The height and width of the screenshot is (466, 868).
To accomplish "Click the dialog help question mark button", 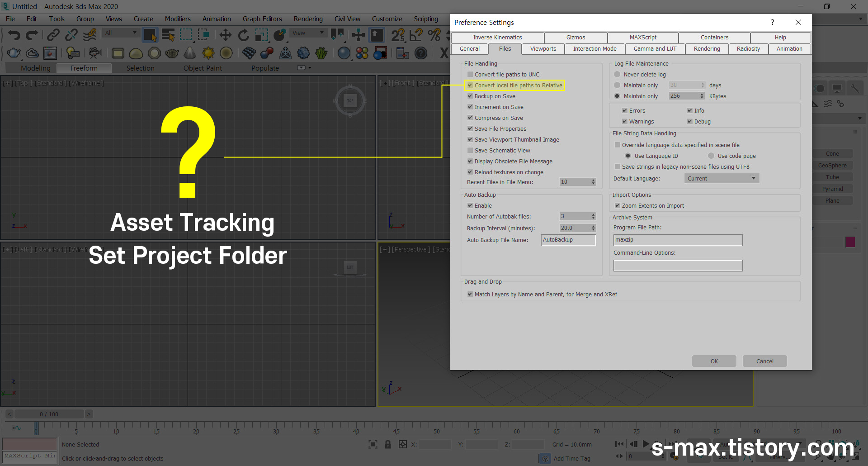I will (x=772, y=22).
